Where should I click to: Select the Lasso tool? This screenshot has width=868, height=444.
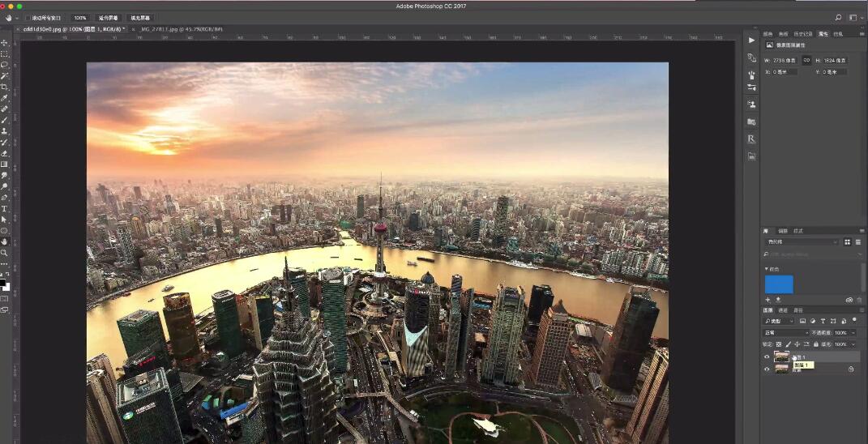(4, 65)
